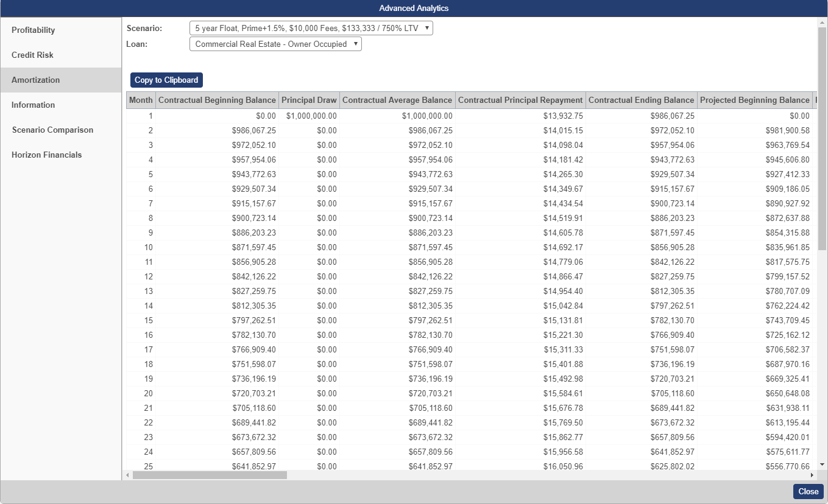Select the $14,098.04 repayment value
This screenshot has width=828, height=504.
[x=520, y=145]
